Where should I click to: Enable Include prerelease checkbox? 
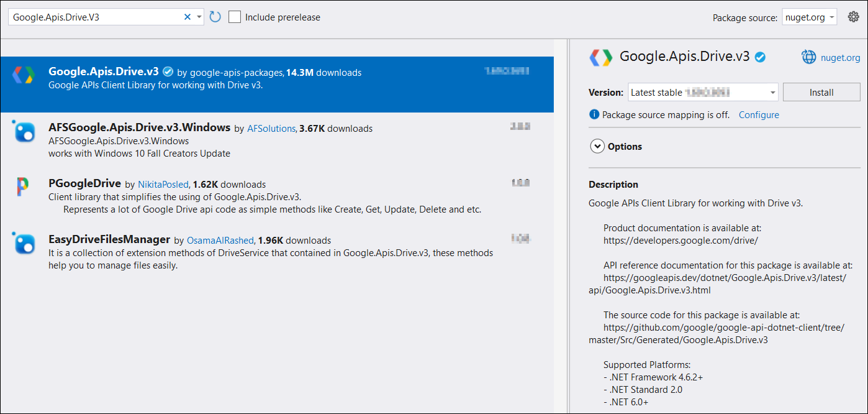(235, 17)
